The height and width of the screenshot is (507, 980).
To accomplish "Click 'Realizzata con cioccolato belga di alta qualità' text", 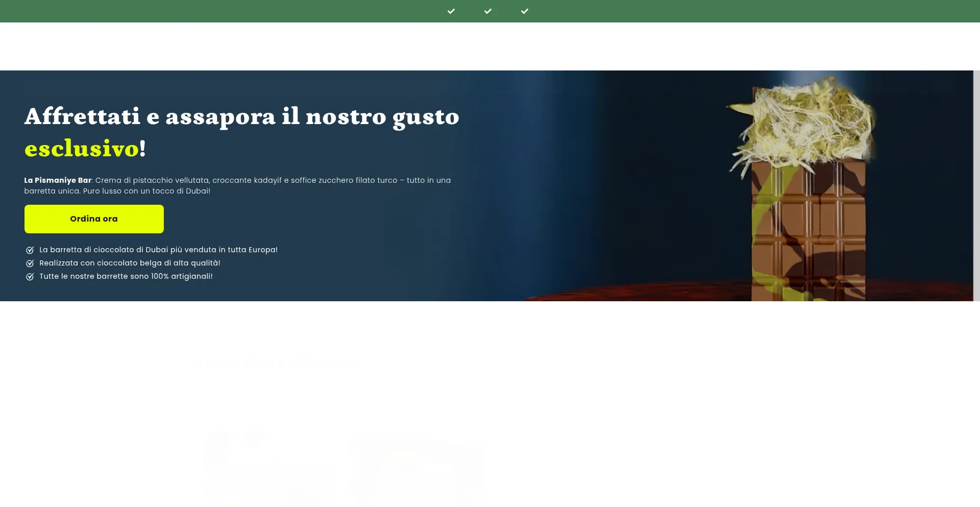I will tap(130, 263).
